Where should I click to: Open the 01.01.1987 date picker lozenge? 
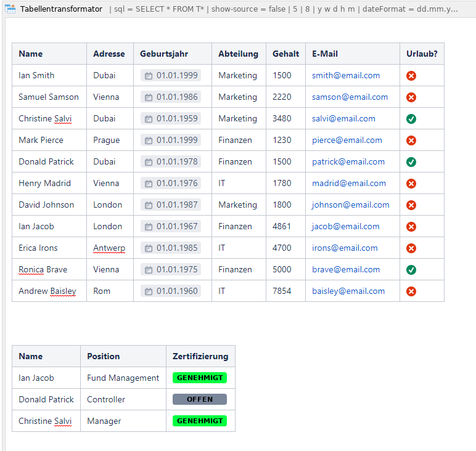[171, 205]
